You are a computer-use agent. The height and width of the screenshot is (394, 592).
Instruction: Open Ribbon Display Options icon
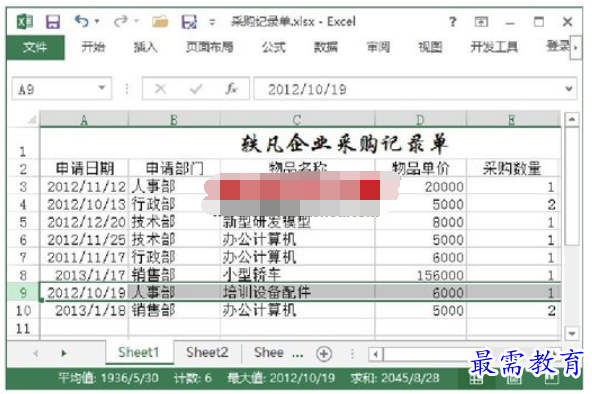[x=481, y=22]
